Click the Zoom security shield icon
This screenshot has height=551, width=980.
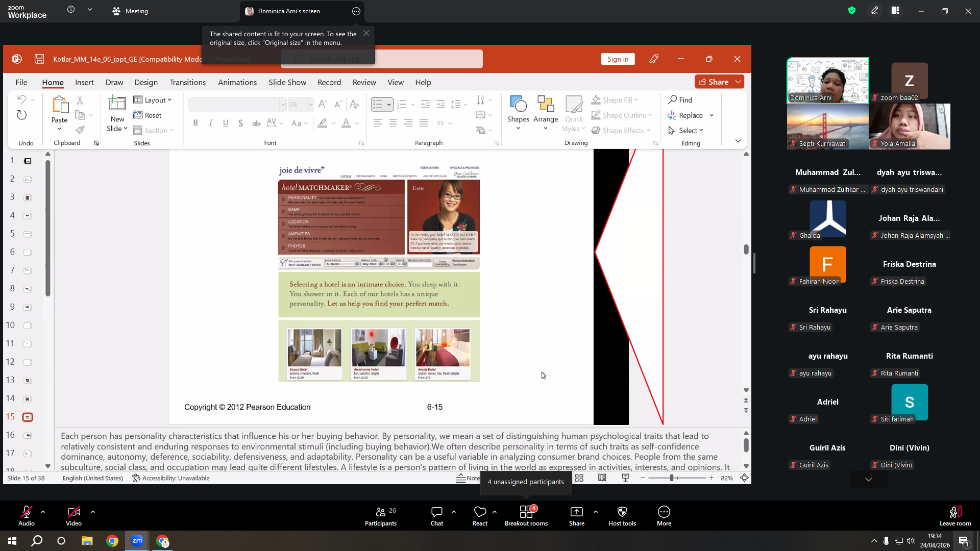(x=852, y=10)
